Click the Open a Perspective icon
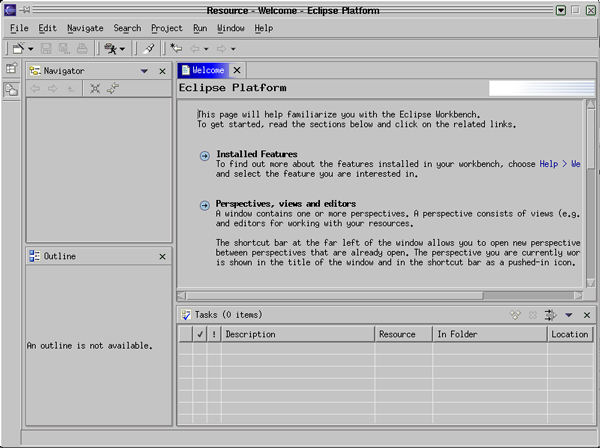Viewport: 600px width, 448px height. click(11, 69)
